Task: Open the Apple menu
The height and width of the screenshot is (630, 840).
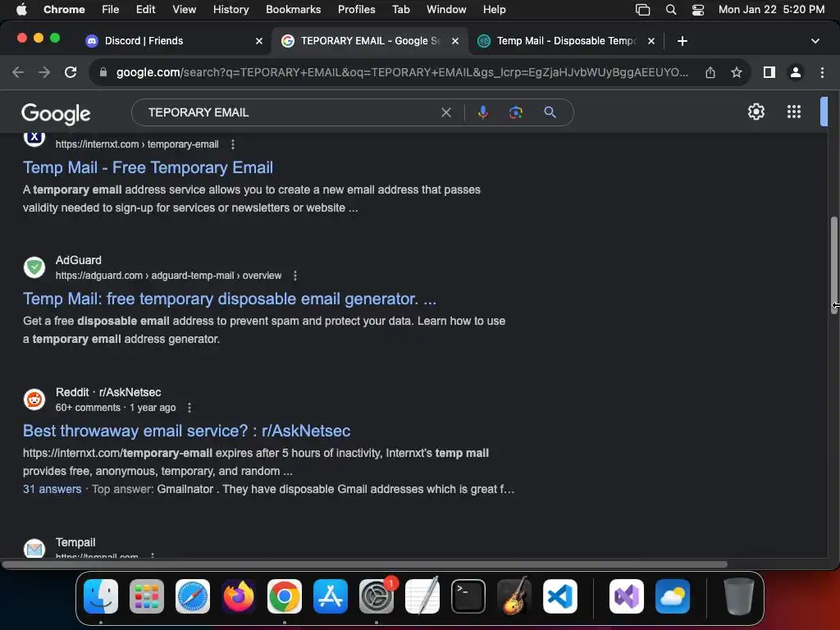Action: pyautogui.click(x=21, y=10)
